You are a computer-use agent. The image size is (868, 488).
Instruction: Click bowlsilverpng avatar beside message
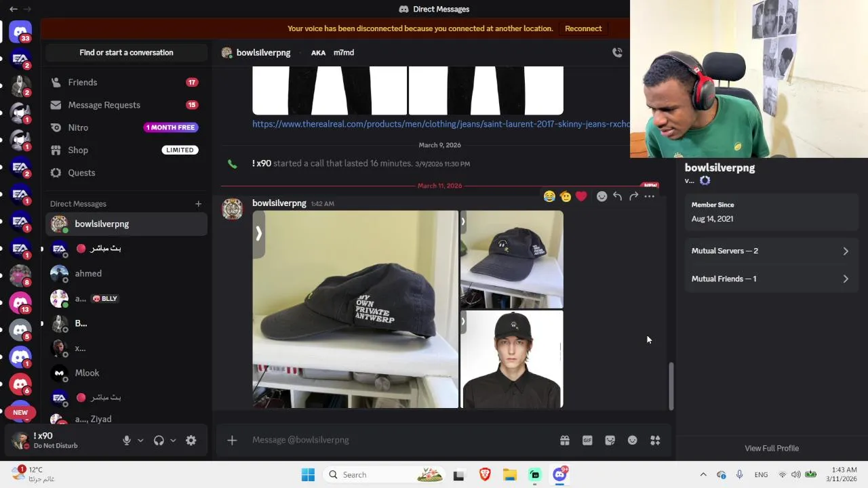coord(232,209)
